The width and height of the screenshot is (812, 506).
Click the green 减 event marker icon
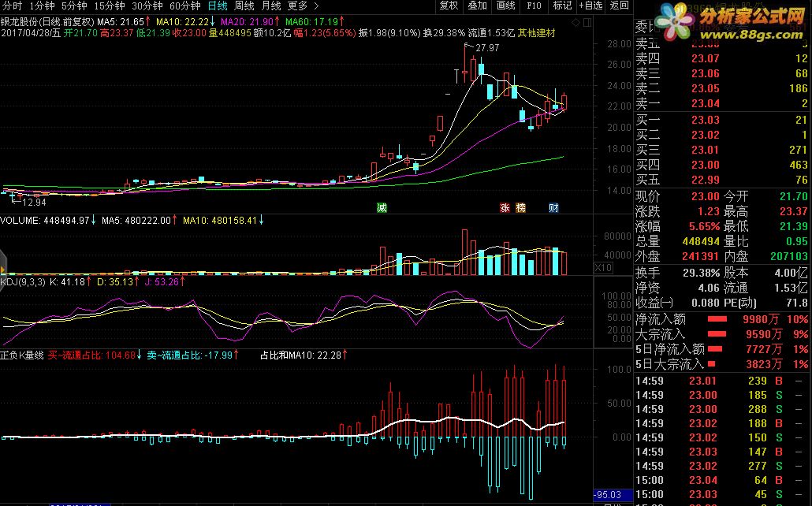pyautogui.click(x=382, y=208)
